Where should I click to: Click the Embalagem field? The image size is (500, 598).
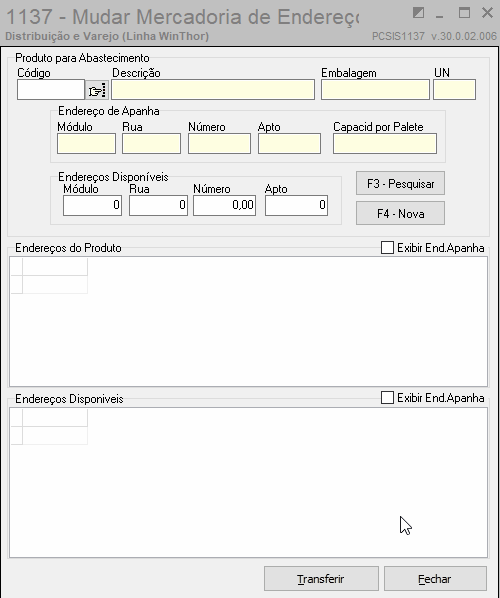point(375,90)
